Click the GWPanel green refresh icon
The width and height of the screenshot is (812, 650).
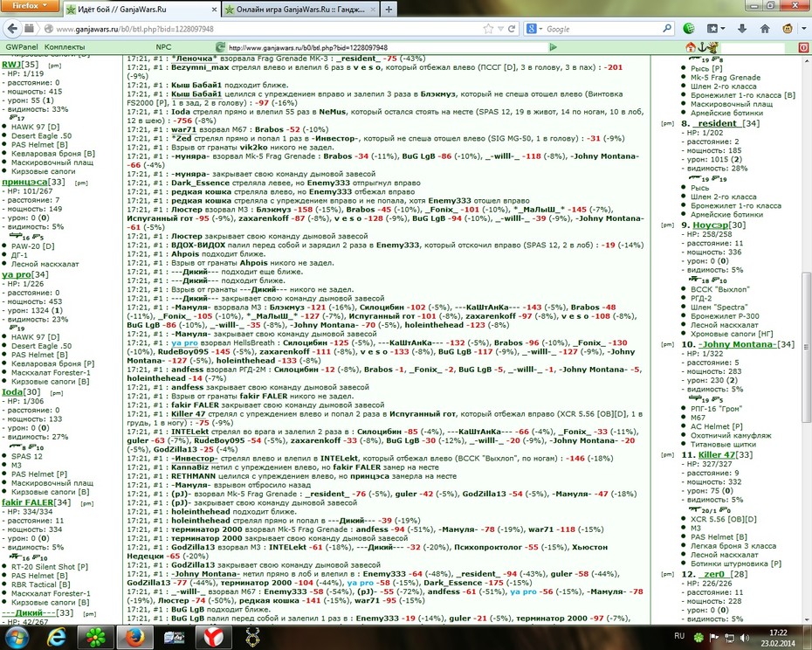click(x=220, y=47)
